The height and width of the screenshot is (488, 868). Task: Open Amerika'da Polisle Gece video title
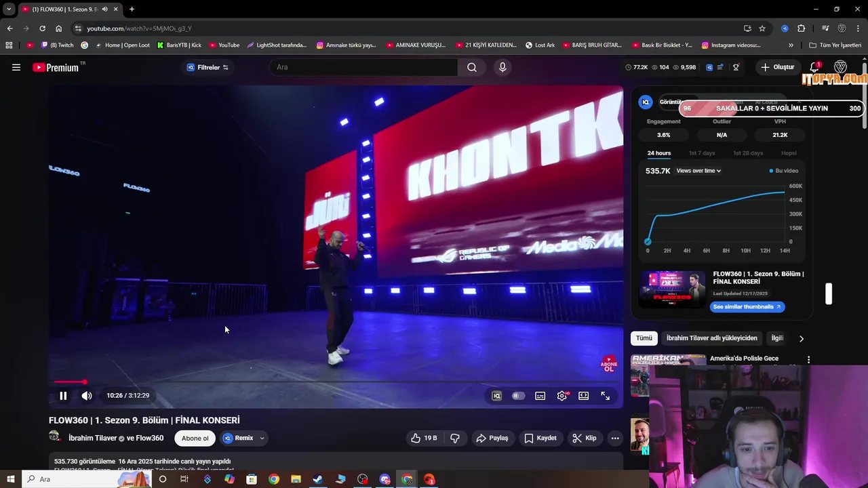point(744,359)
